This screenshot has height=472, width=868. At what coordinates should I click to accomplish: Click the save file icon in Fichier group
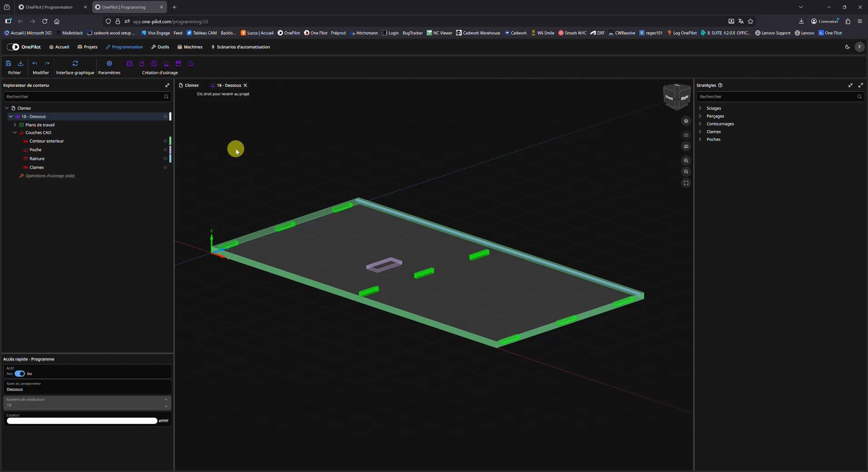pyautogui.click(x=8, y=64)
